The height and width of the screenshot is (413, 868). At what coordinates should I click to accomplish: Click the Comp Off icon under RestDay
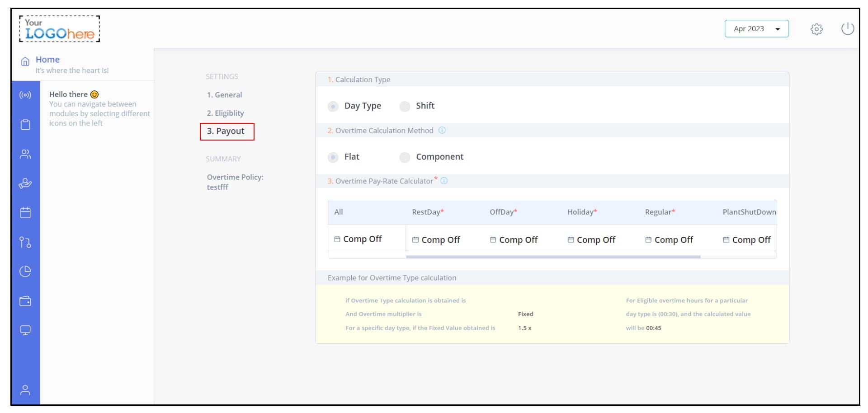pos(415,240)
